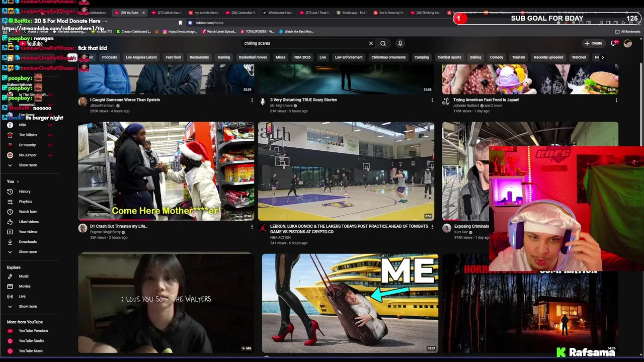The height and width of the screenshot is (362, 644).
Task: Open the NBA subscription channel
Action: click(x=23, y=125)
